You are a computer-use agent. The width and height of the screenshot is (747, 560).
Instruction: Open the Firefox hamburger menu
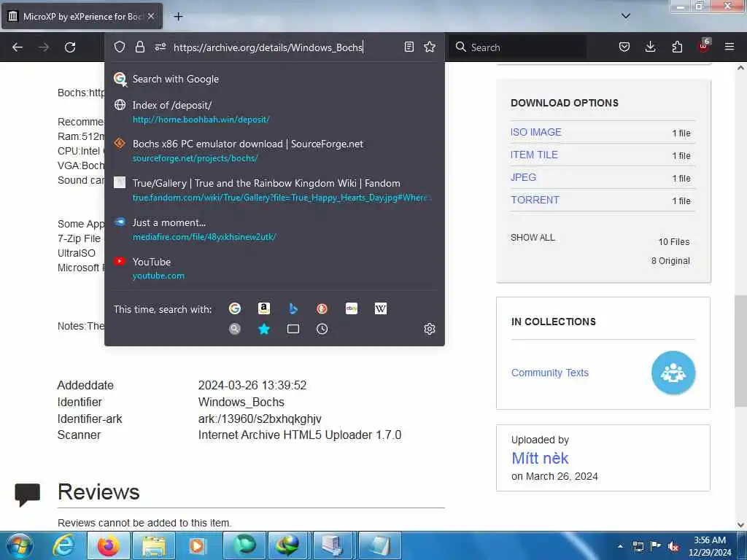729,47
